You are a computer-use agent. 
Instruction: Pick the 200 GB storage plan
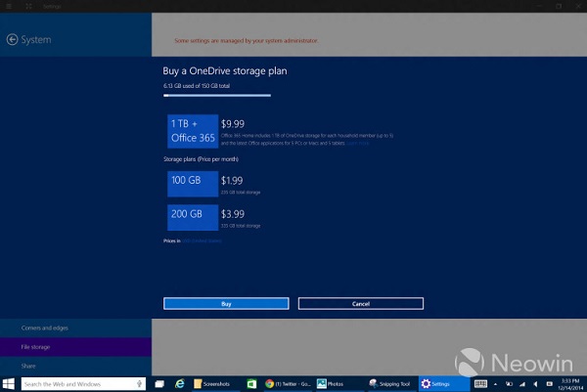tap(192, 216)
